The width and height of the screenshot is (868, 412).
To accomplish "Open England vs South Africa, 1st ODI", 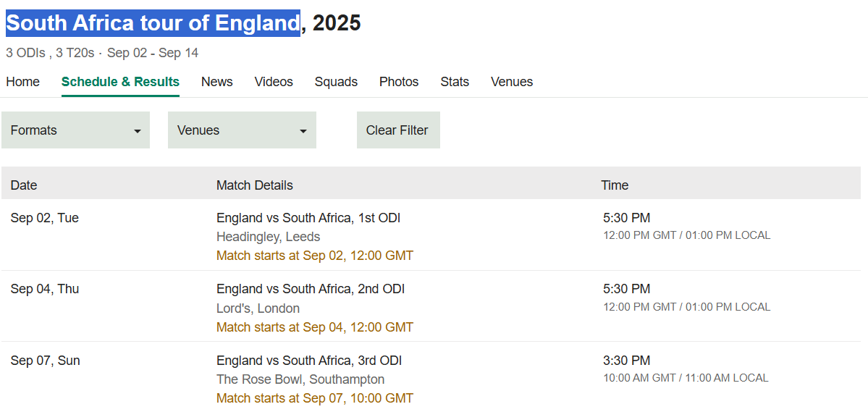I will click(308, 218).
